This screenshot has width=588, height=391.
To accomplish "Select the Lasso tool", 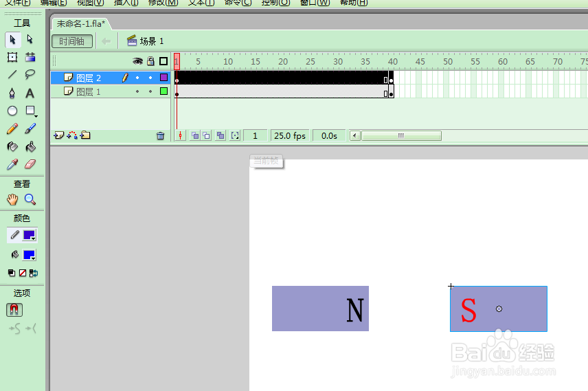I will click(x=30, y=74).
